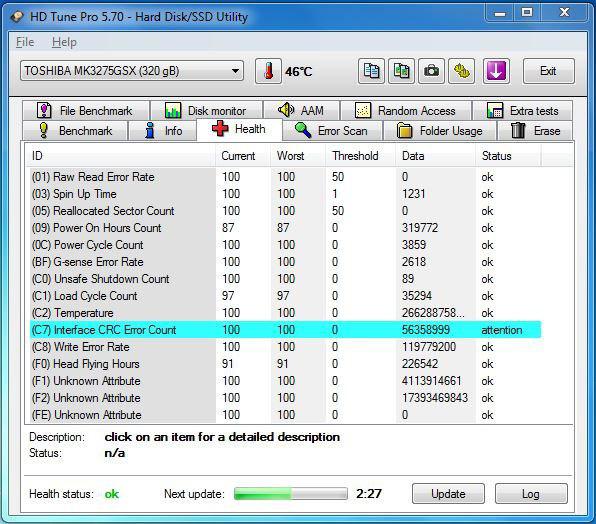Viewport: 596px width, 524px height.
Task: Open the Log button
Action: coord(531,494)
